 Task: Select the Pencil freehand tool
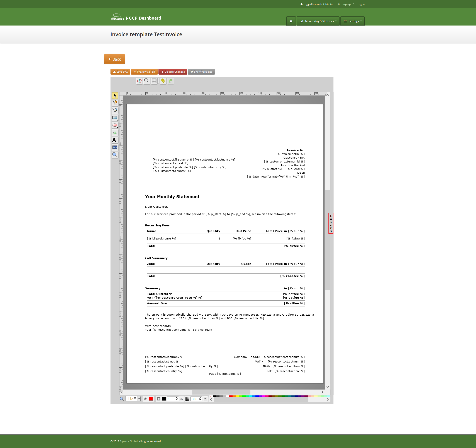[x=115, y=103]
